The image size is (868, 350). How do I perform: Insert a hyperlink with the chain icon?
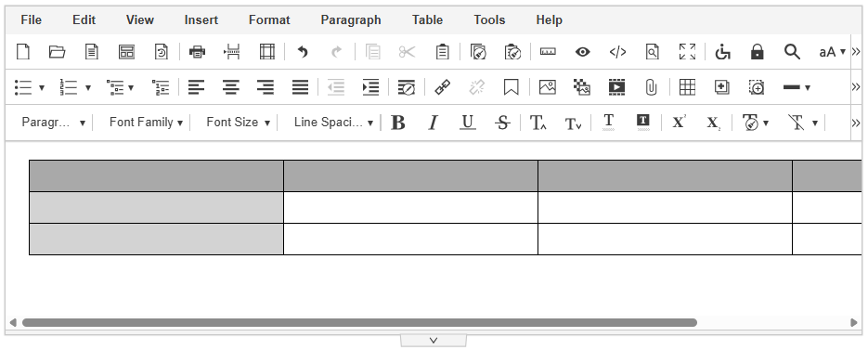[x=442, y=87]
